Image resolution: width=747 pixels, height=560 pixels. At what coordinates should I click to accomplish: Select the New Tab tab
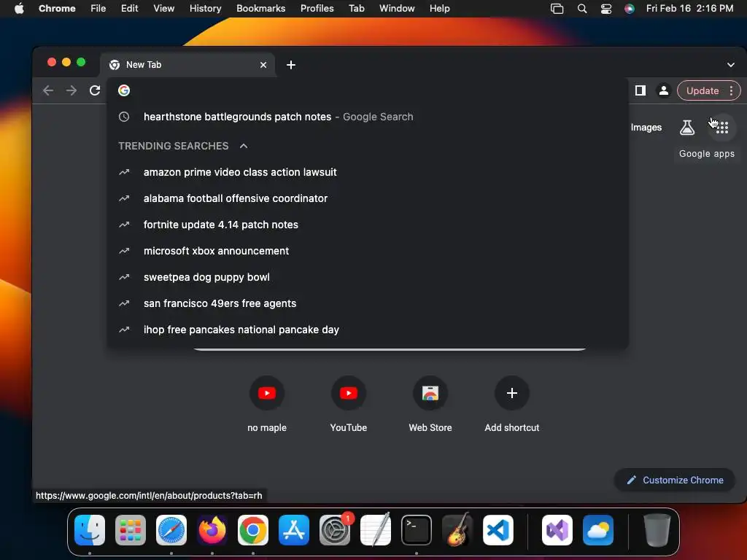click(187, 65)
